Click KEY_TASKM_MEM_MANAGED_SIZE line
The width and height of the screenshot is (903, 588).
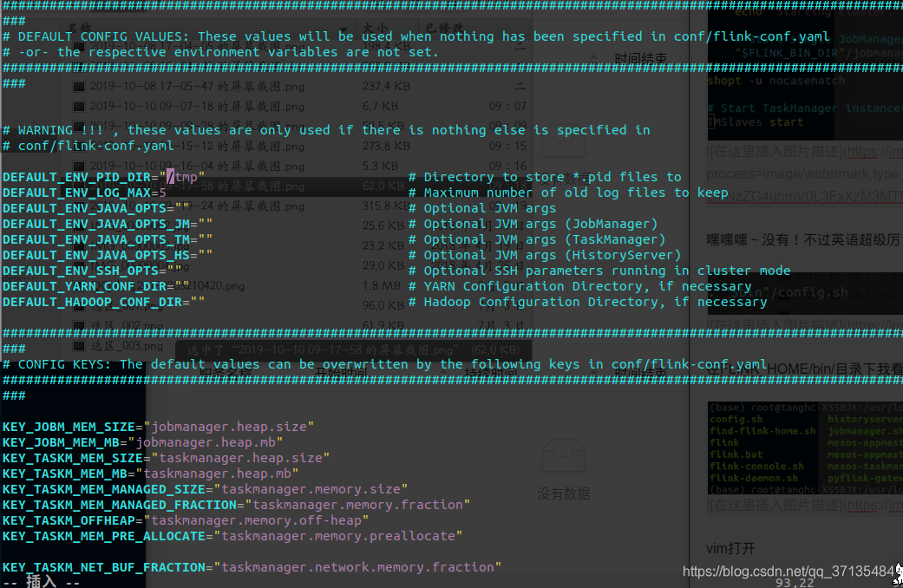[205, 489]
